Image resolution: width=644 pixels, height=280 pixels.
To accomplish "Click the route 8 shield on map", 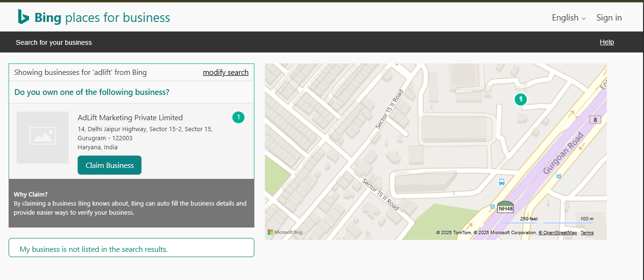I will point(595,119).
